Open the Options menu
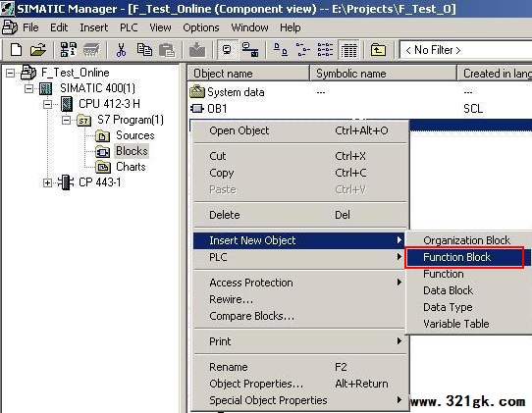 point(201,27)
